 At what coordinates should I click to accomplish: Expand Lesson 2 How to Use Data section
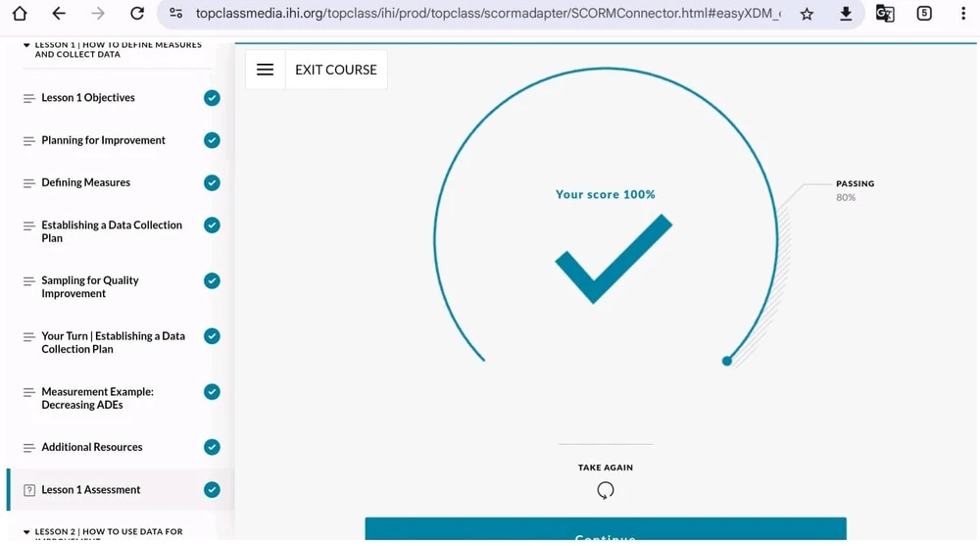pos(26,532)
